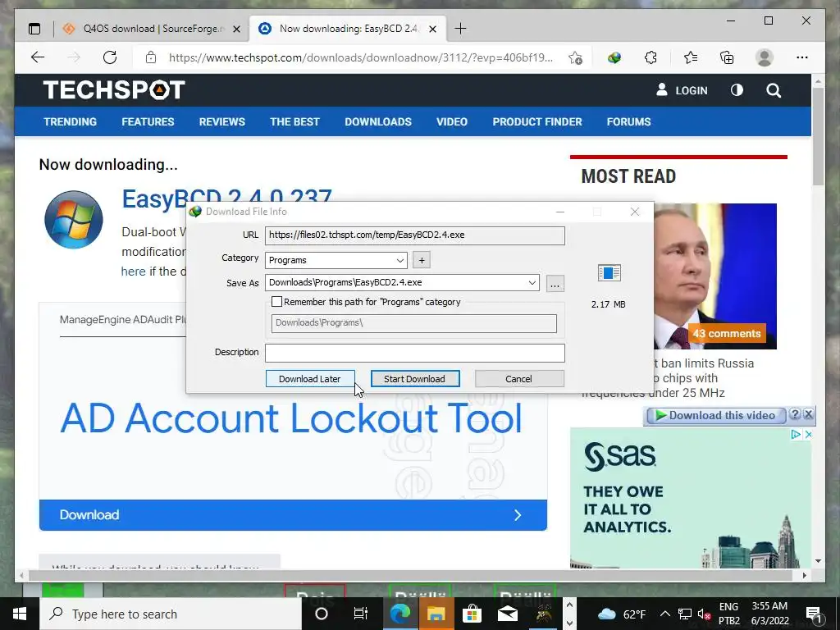Viewport: 840px width, 630px height.
Task: Open the IDM extension icon in toolbar
Action: coord(614,57)
